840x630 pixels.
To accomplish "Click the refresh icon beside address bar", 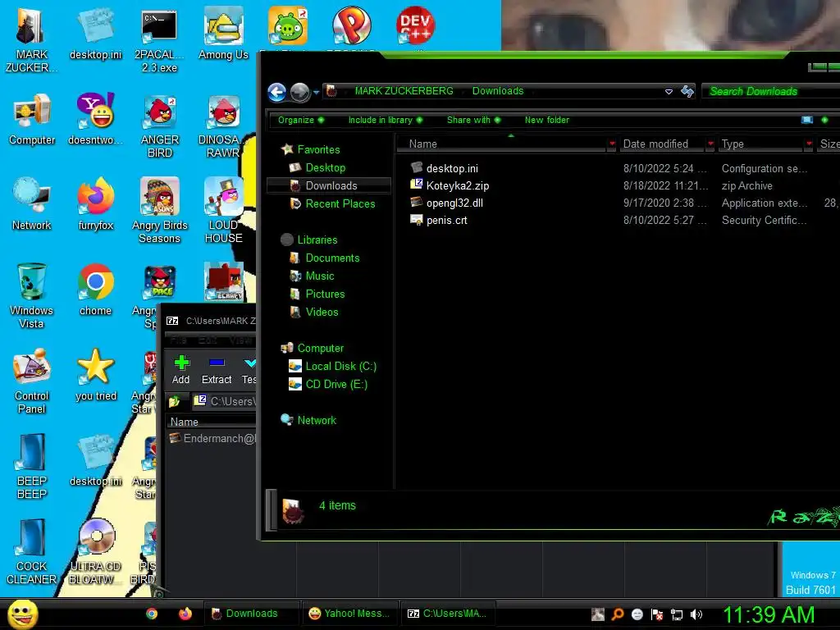I will click(x=687, y=92).
